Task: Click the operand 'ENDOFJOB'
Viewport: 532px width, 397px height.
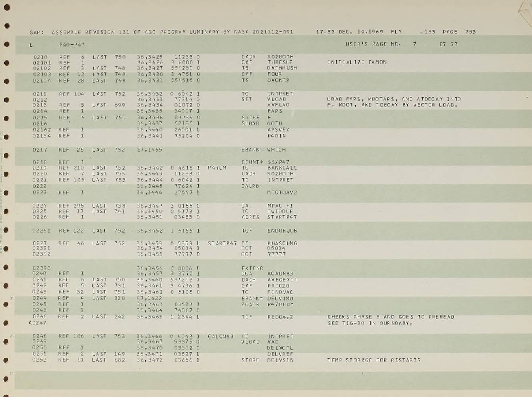Action: 282,231
